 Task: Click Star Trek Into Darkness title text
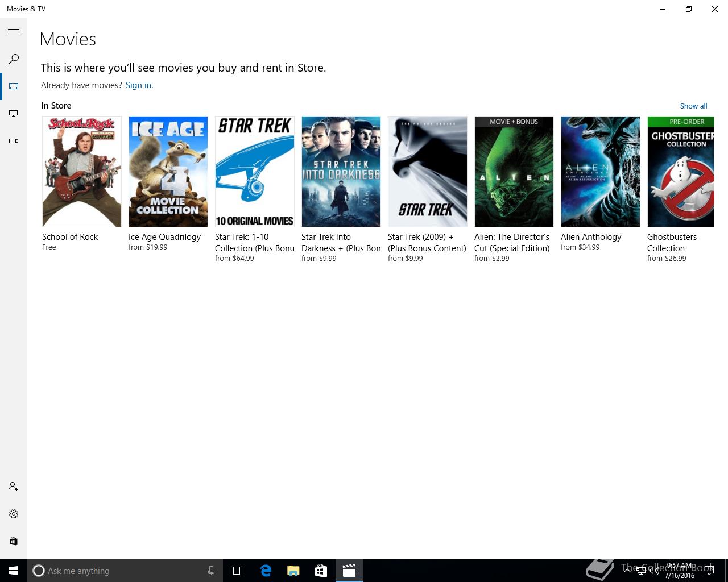[x=341, y=243]
